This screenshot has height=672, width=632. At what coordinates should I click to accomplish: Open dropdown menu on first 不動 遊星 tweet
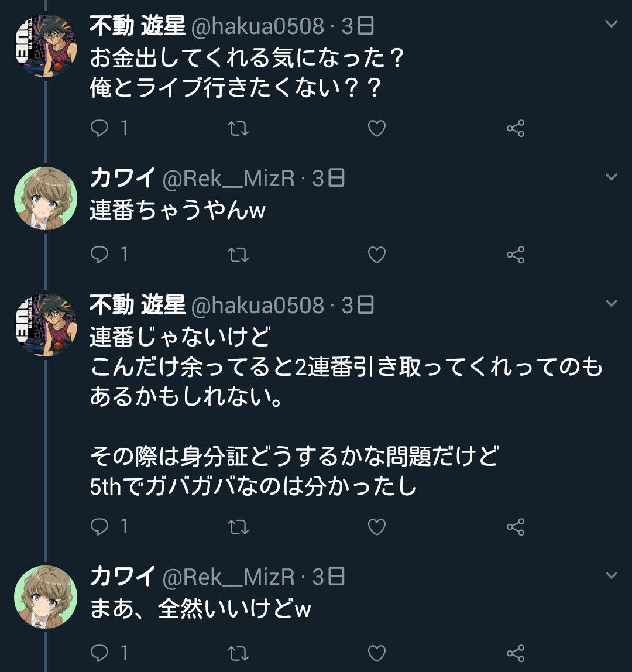coord(611,25)
